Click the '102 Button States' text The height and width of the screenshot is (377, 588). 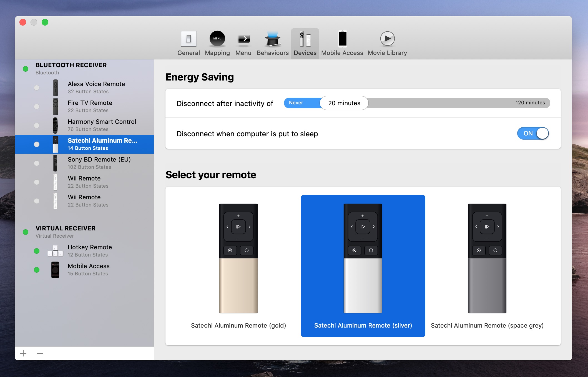point(89,167)
